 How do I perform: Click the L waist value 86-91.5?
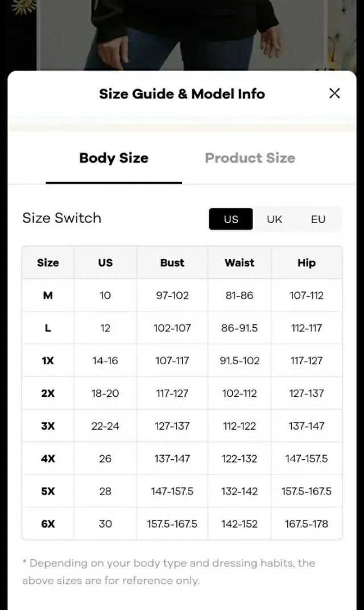(x=239, y=328)
